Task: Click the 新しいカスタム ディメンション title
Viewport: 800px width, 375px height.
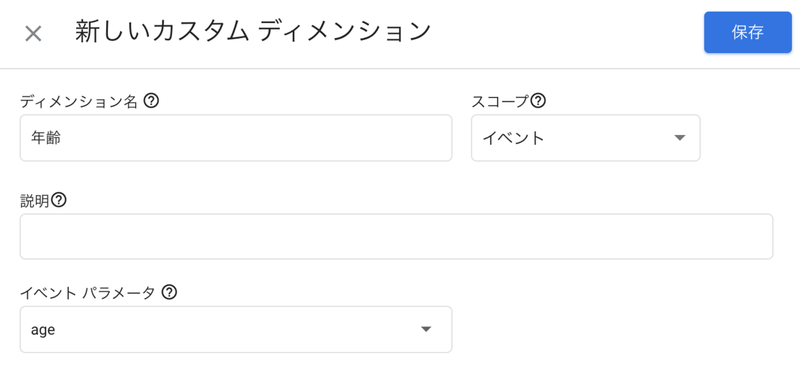Action: coord(253,32)
